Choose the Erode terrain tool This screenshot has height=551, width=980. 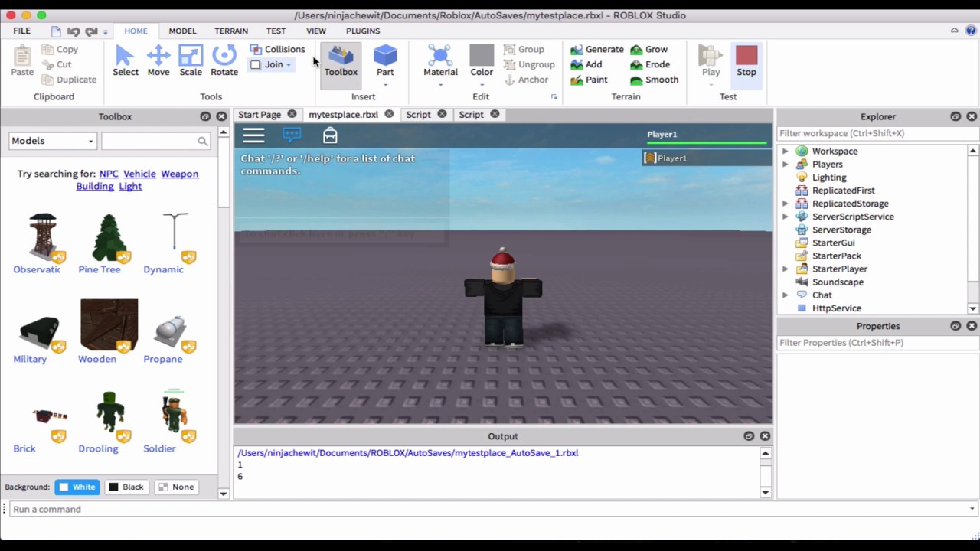(x=650, y=64)
